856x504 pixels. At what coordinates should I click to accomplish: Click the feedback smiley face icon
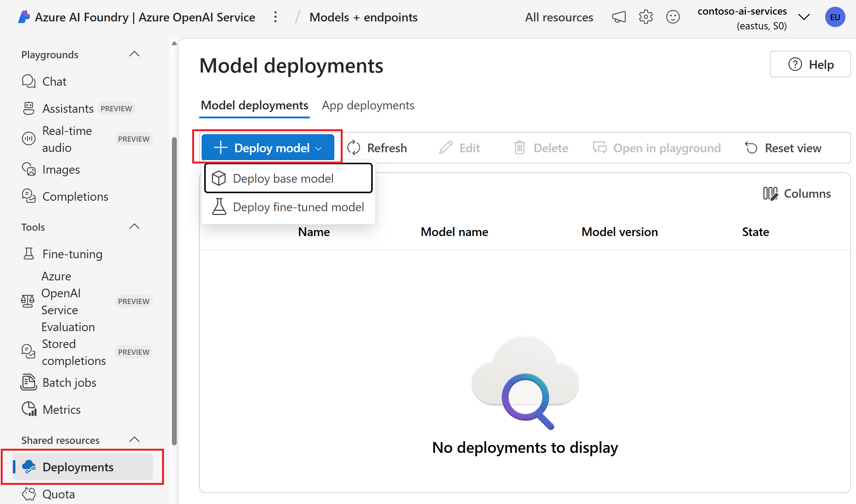pyautogui.click(x=673, y=17)
